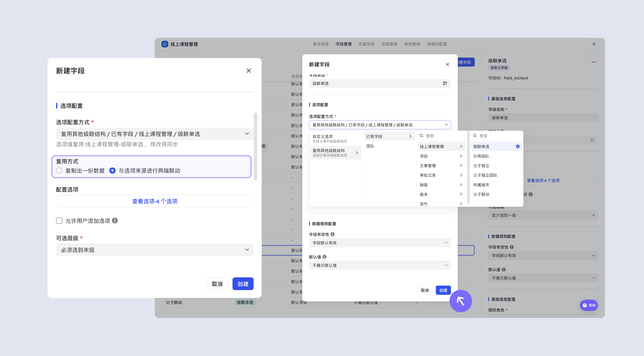This screenshot has width=644, height=356.
Task: Open 字段默认有效 dropdown in side panel
Action: click(x=543, y=255)
